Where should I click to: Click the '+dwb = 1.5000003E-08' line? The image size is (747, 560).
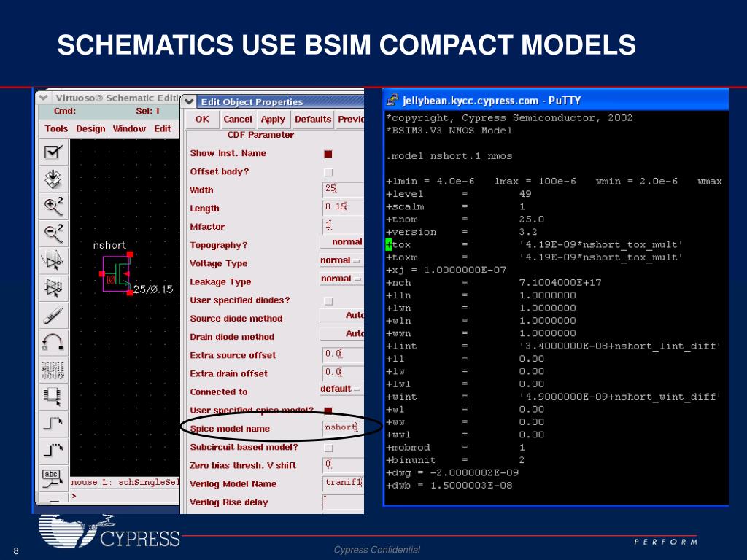[x=449, y=486]
